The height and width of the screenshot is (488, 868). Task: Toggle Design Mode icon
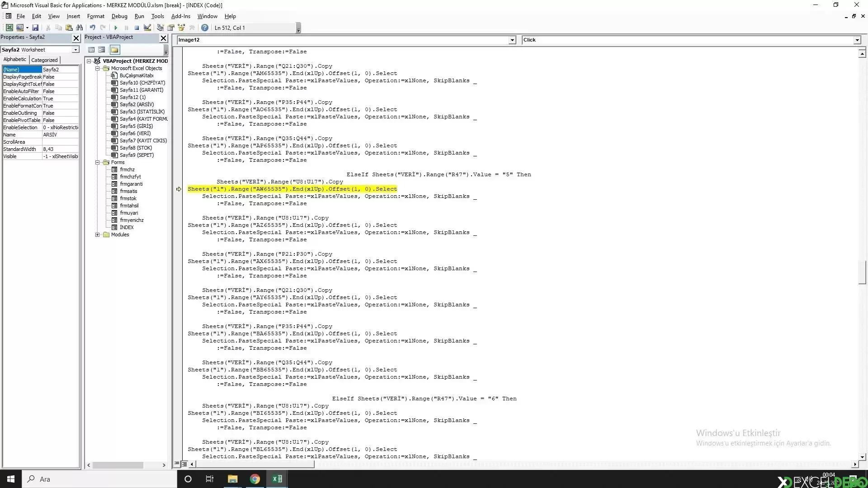click(x=147, y=28)
